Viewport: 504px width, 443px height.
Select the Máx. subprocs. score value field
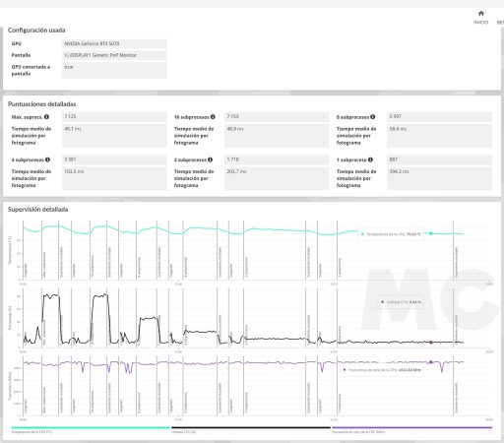pyautogui.click(x=114, y=117)
